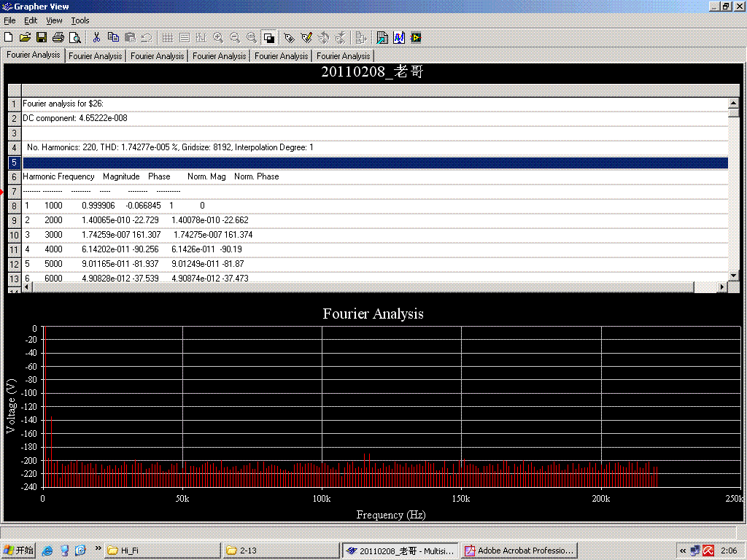
Task: Open the Tools menu
Action: point(80,20)
